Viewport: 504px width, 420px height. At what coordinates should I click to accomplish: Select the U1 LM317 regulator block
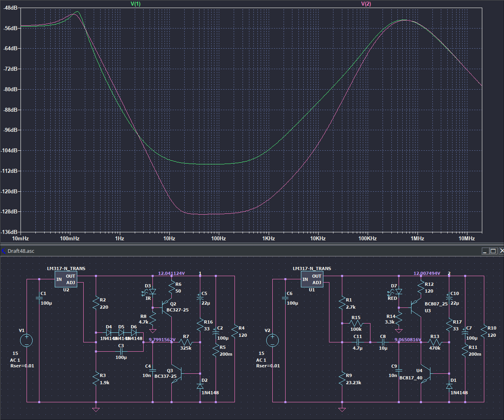coord(312,279)
